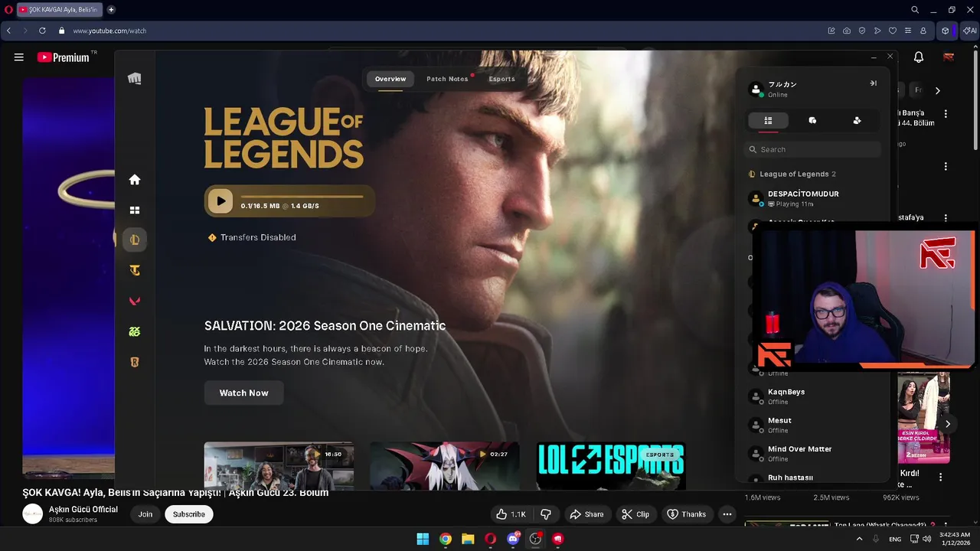Screen dimensions: 980x551
Task: Switch to the Overview tab
Action: [x=390, y=79]
